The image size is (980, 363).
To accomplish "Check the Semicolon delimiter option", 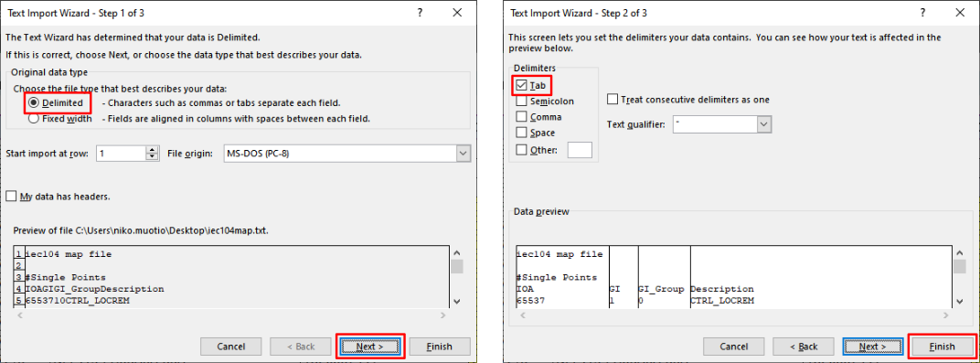I will click(x=521, y=100).
